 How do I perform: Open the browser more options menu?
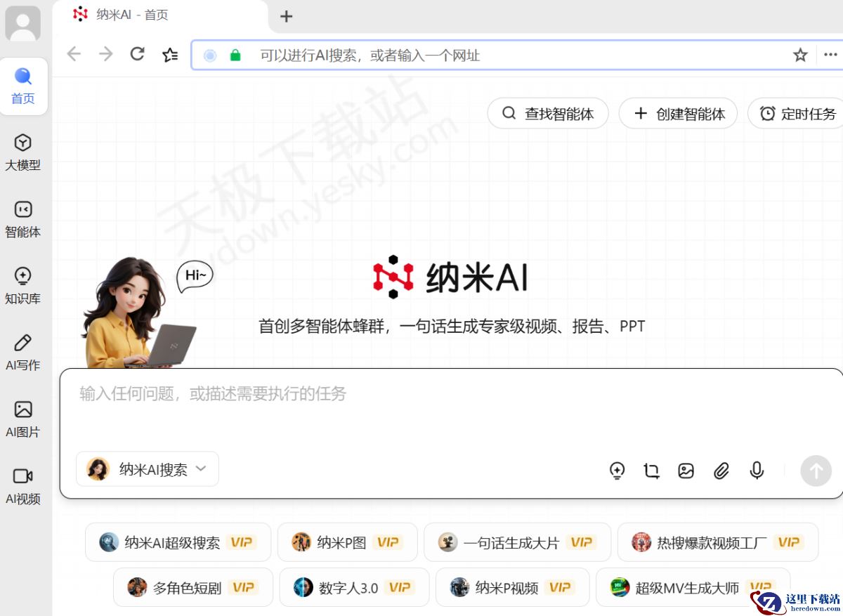click(x=831, y=55)
